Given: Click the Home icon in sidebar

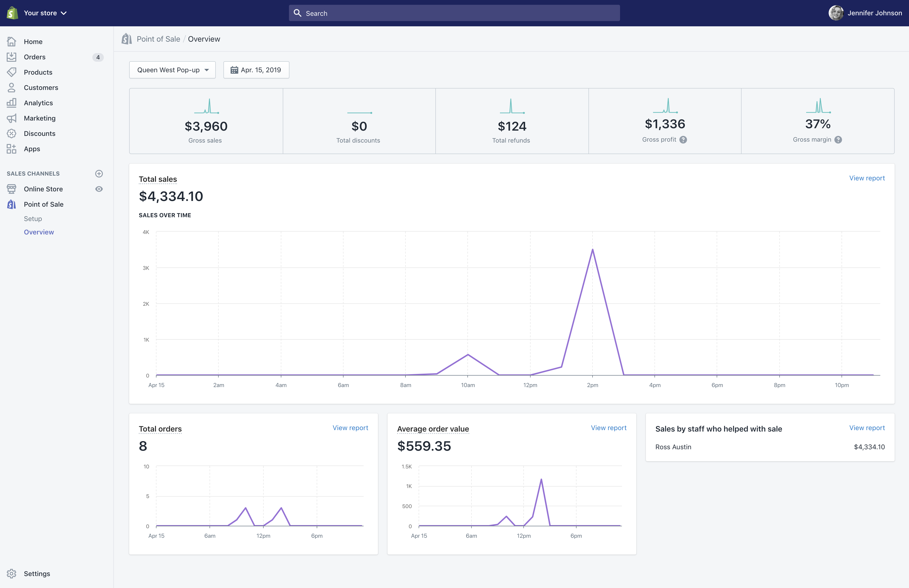Looking at the screenshot, I should (x=11, y=42).
